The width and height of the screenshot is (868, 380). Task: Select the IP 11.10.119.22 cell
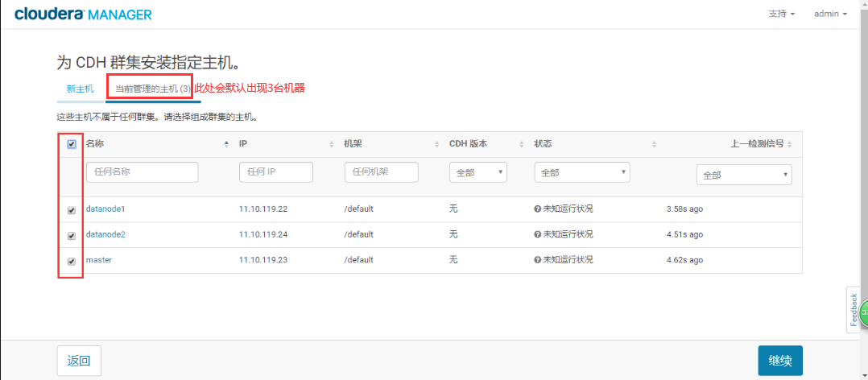263,209
